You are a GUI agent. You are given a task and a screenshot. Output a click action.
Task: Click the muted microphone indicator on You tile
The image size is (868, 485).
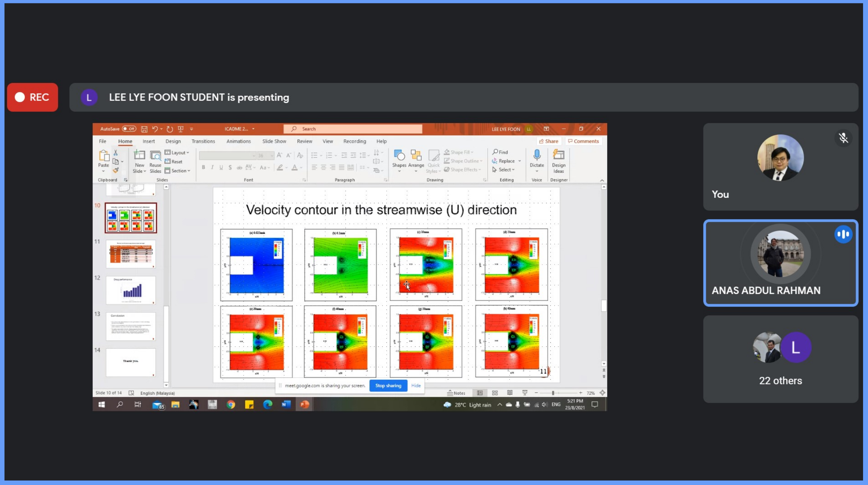pyautogui.click(x=843, y=138)
